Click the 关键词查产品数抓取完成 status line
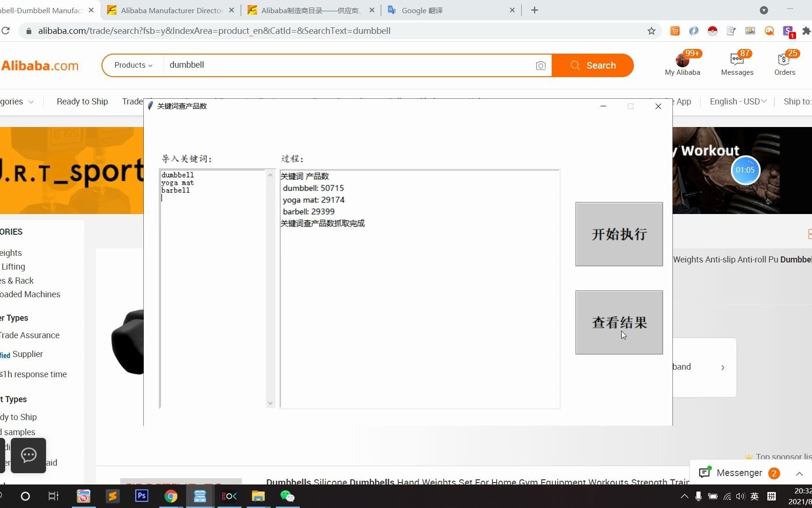This screenshot has width=812, height=508. click(322, 223)
